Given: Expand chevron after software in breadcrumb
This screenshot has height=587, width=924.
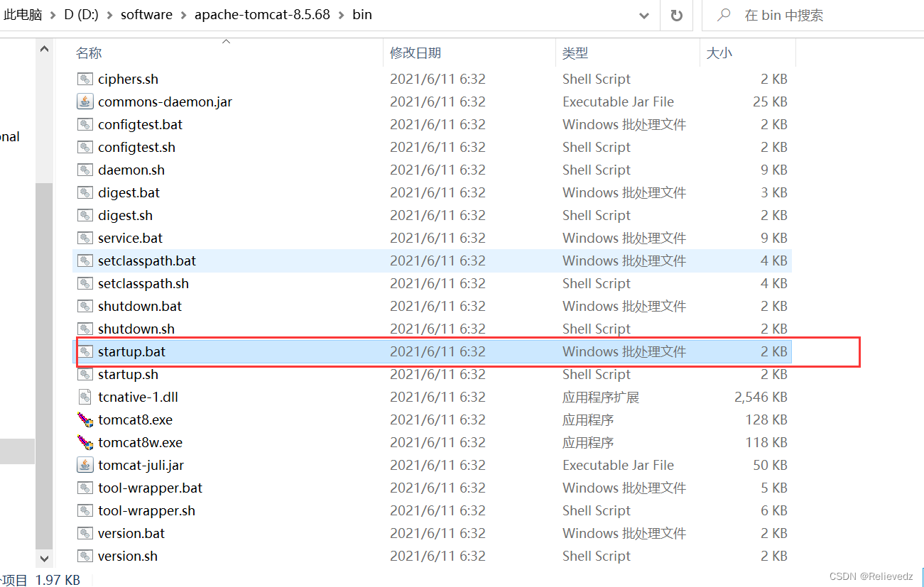Looking at the screenshot, I should click(x=183, y=15).
